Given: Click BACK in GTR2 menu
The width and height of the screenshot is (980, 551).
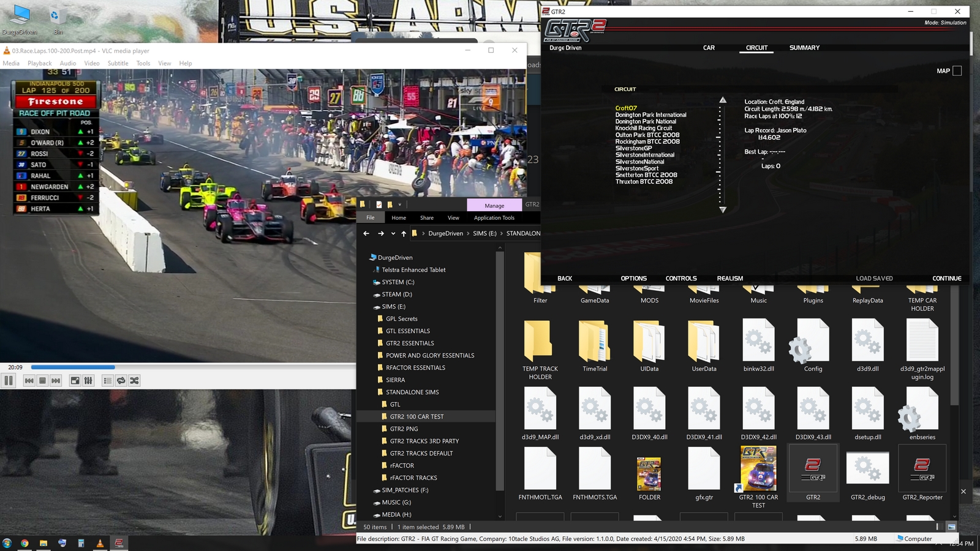Looking at the screenshot, I should 565,279.
